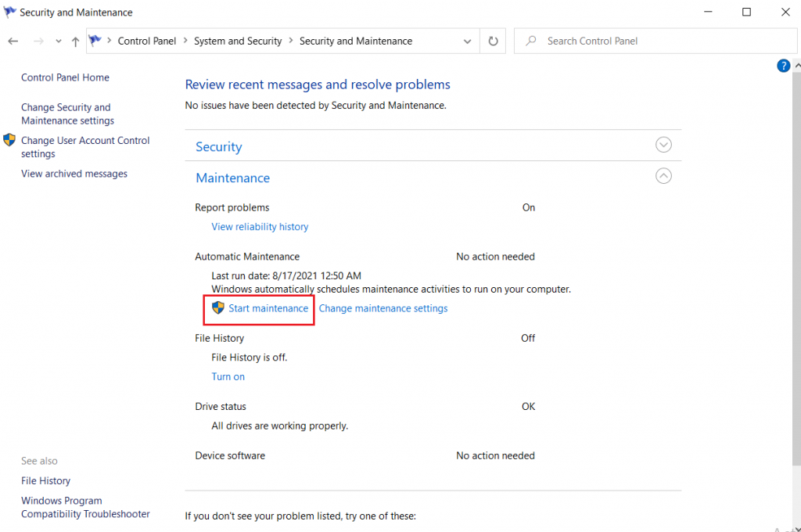801x532 pixels.
Task: Click the vertical scrollbar thumb
Action: 796,268
